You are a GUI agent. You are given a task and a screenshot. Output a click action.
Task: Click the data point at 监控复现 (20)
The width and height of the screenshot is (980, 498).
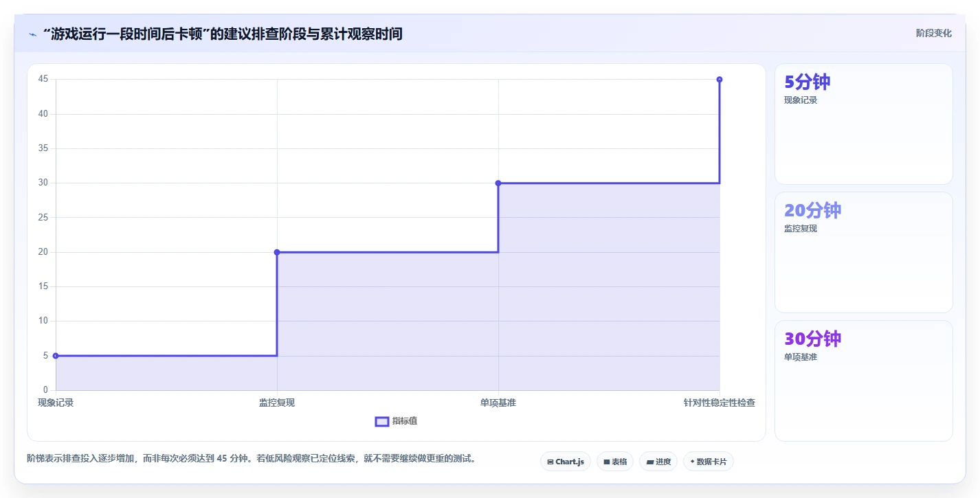tap(277, 252)
